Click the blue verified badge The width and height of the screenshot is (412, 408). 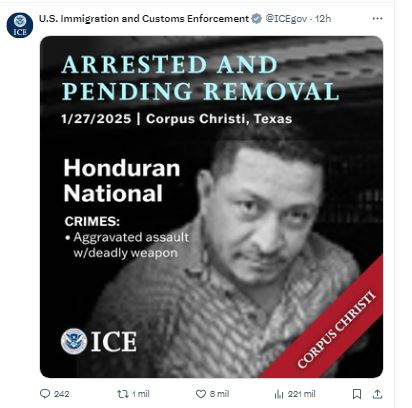256,19
